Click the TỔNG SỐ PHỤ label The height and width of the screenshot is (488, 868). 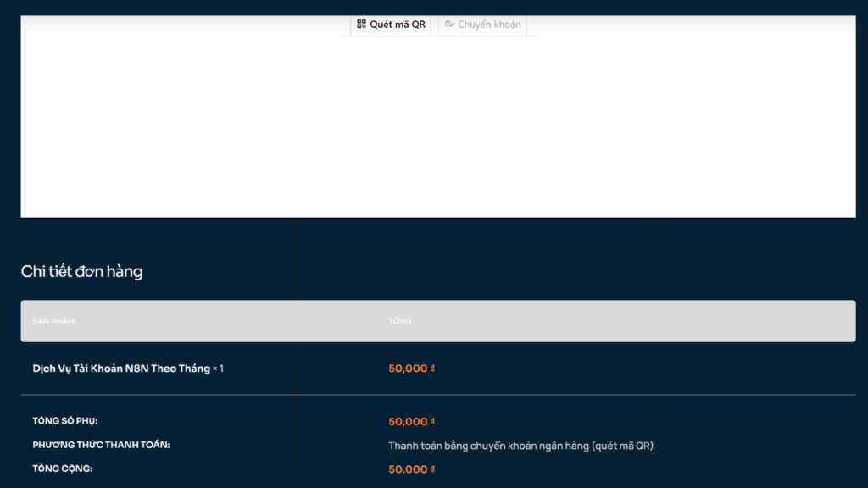coord(65,421)
